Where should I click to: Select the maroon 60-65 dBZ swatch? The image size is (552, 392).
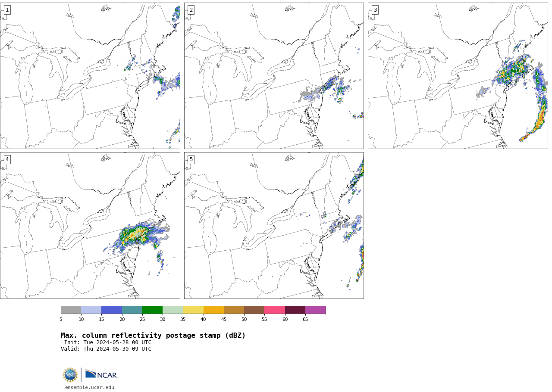pyautogui.click(x=295, y=310)
